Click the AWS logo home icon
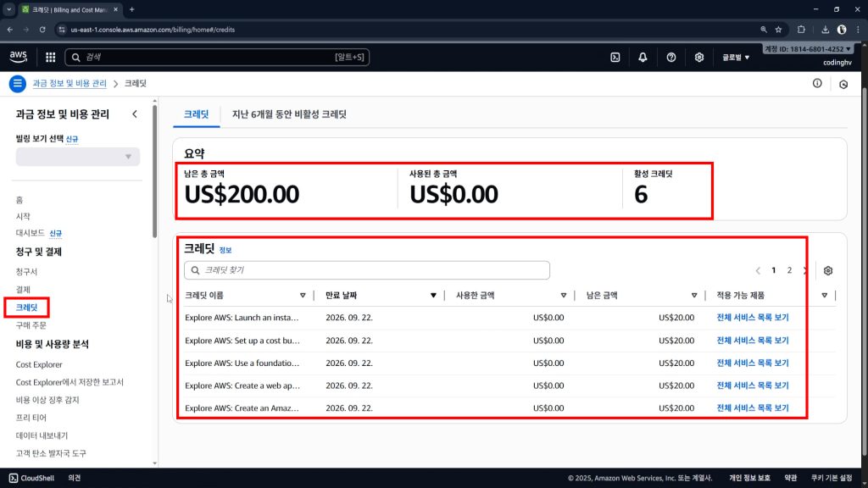The height and width of the screenshot is (488, 868). coord(19,57)
